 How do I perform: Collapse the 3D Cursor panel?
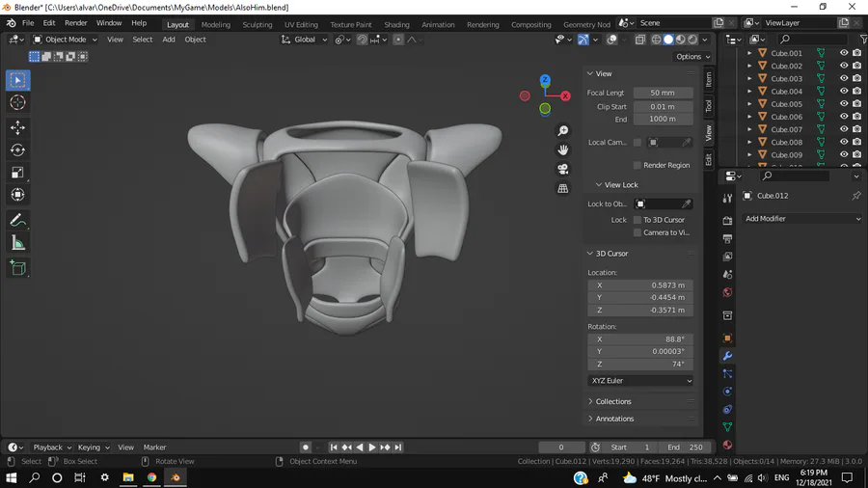point(611,254)
